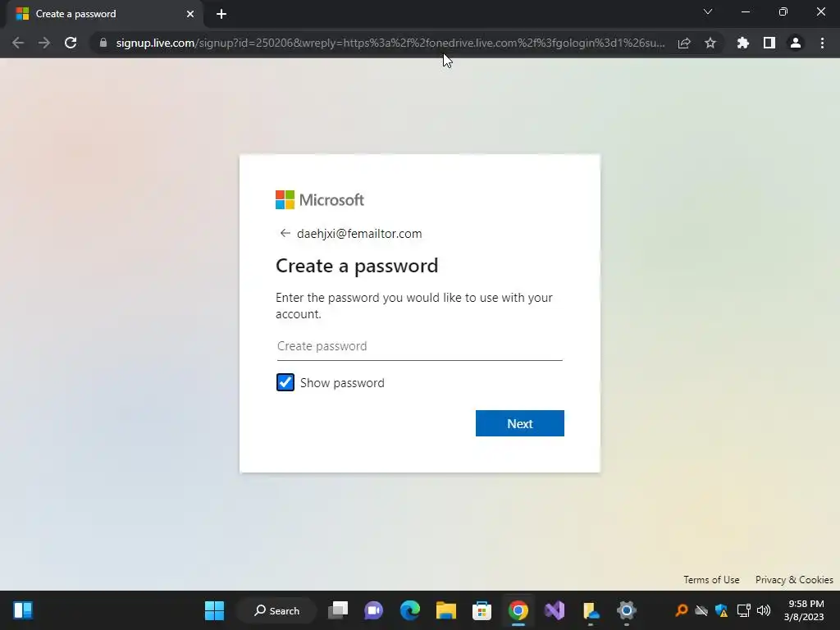Screen dimensions: 840x630
Task: Open the tab search chevron dropdown
Action: click(708, 11)
